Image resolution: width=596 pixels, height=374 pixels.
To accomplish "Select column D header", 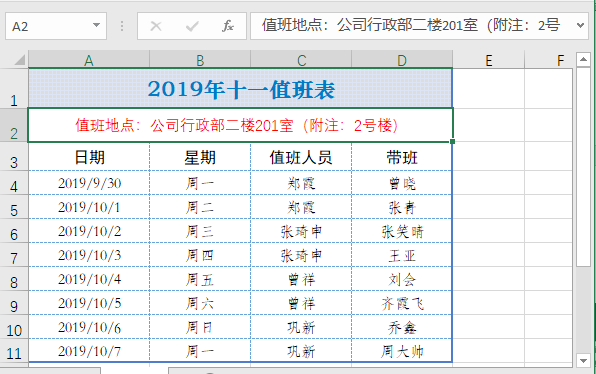I will (x=402, y=60).
